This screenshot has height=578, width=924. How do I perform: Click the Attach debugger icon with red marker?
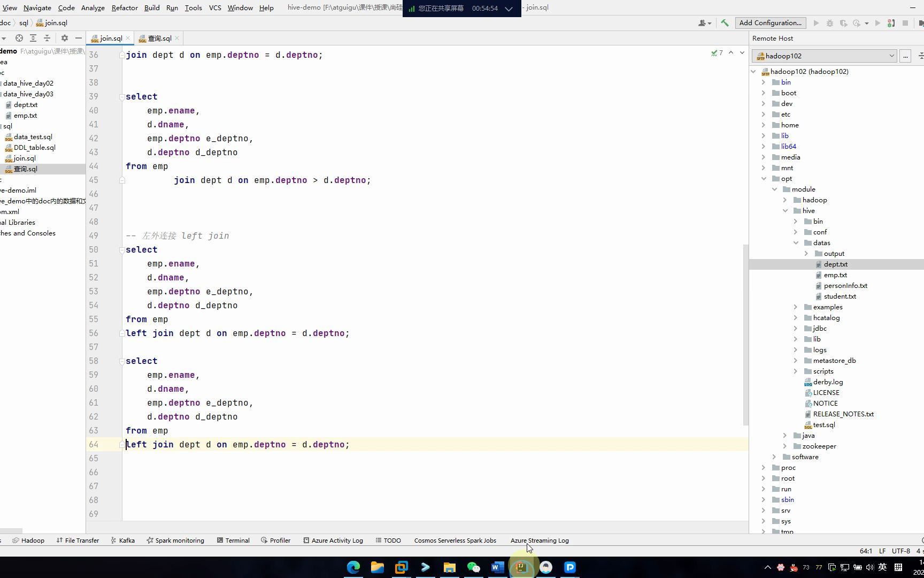[891, 23]
